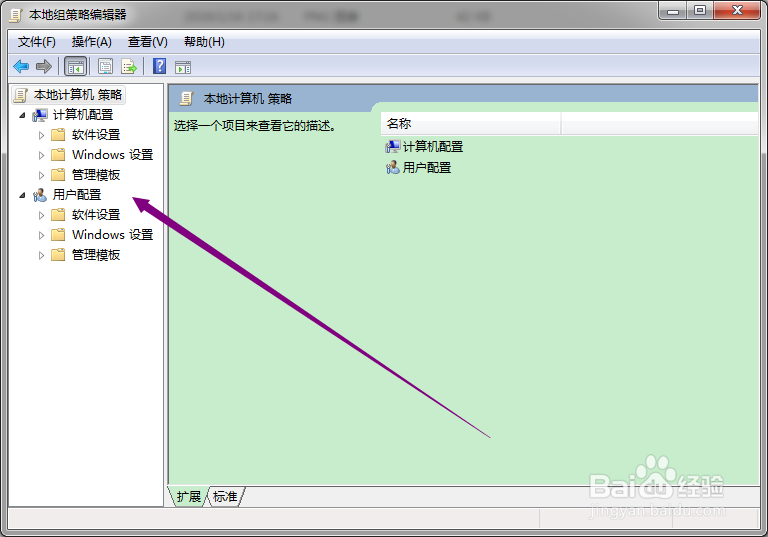The height and width of the screenshot is (537, 768).
Task: Click 本地计算机 策略 root node icon in tree
Action: click(x=21, y=95)
